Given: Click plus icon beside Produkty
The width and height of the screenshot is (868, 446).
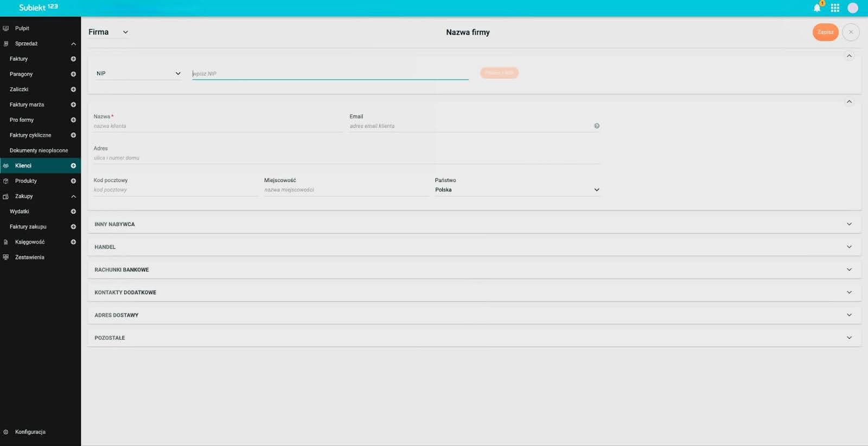Looking at the screenshot, I should [x=73, y=181].
